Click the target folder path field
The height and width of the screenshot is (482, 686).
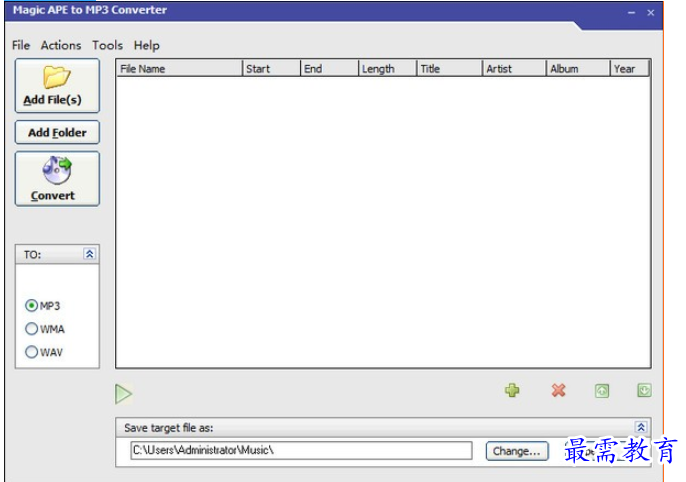click(x=301, y=450)
